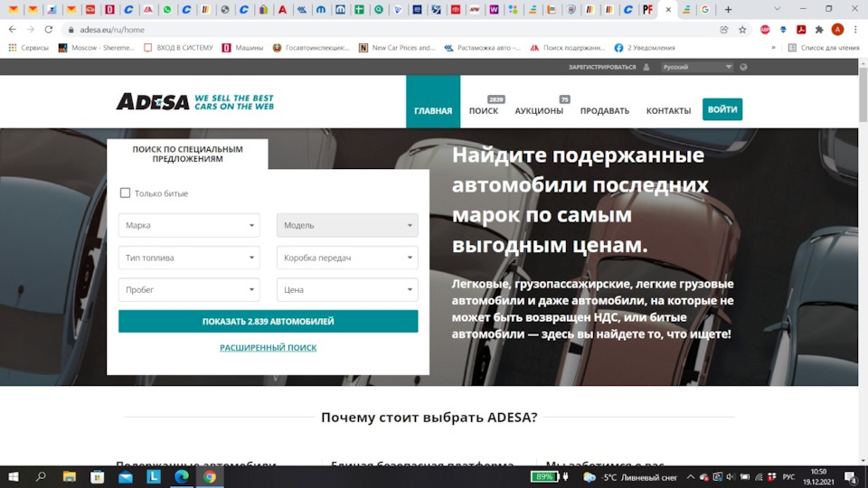Click the browser forward arrow
Screen dimensions: 868x488
pyautogui.click(x=31, y=29)
